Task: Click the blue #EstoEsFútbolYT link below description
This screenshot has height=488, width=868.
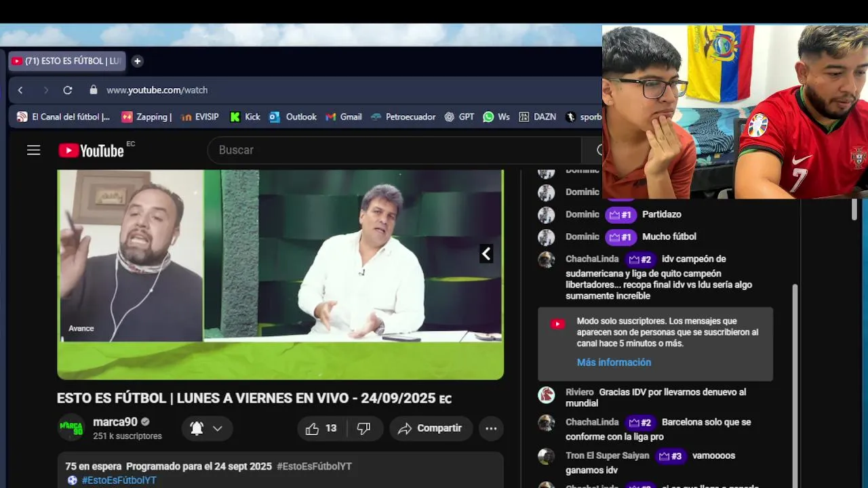Action: (119, 480)
